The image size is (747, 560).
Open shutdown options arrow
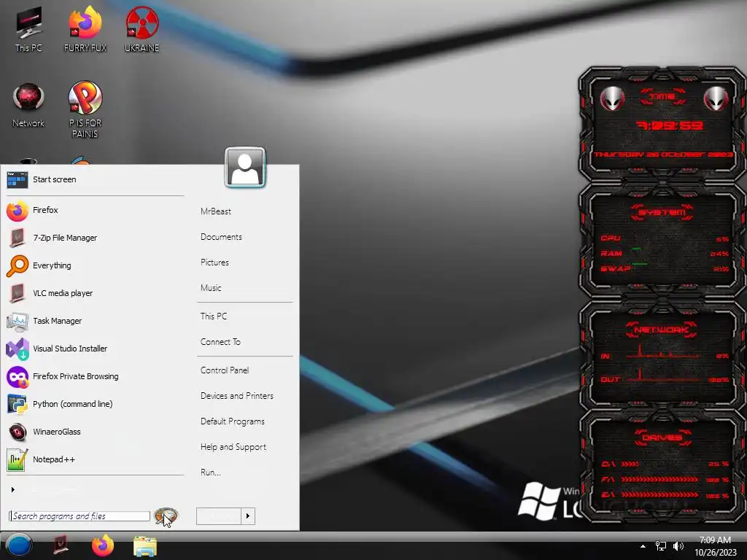[248, 516]
